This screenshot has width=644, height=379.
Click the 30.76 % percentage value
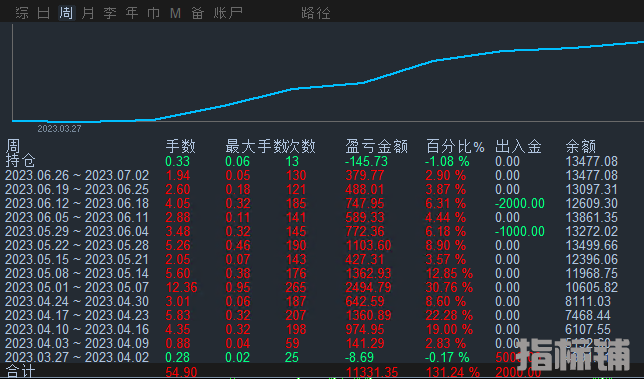[449, 287]
